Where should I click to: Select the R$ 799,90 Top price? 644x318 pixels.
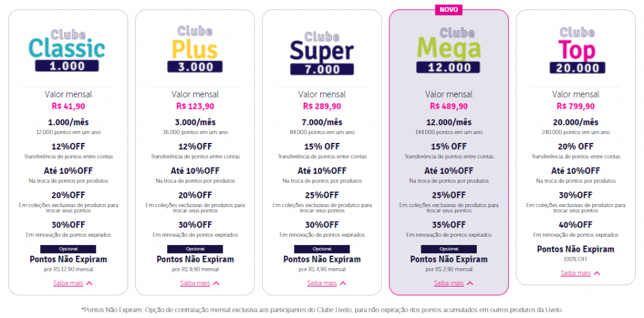[576, 106]
